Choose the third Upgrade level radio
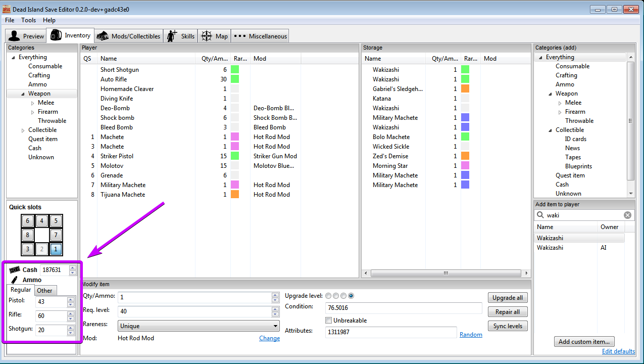Image resolution: width=644 pixels, height=364 pixels. click(343, 296)
